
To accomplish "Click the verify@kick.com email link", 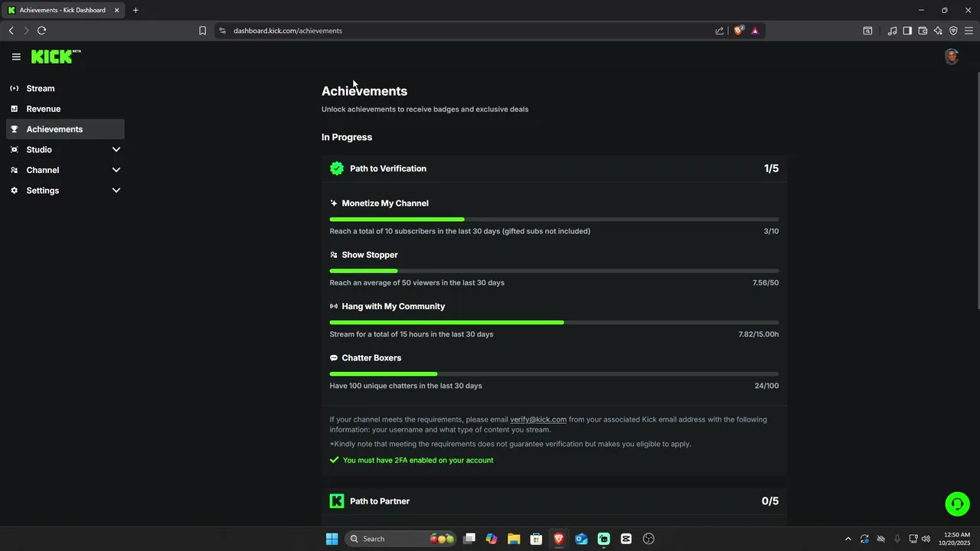I will (x=538, y=419).
